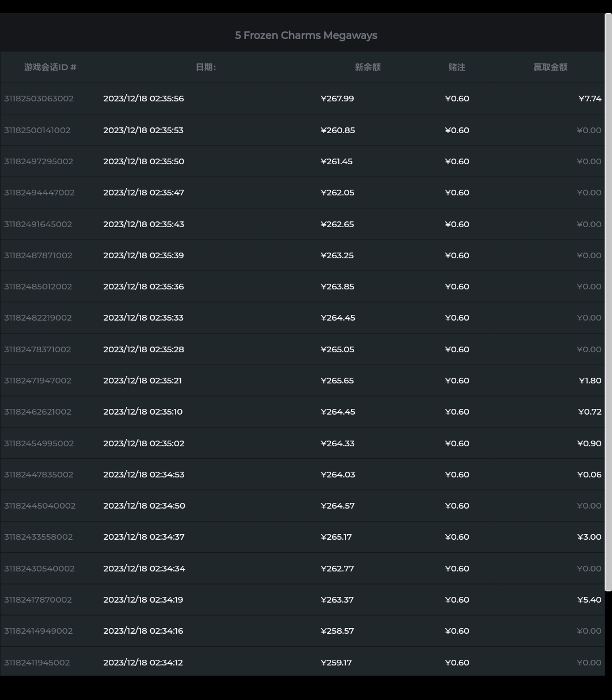
Task: Select the balance ¥264.33
Action: point(338,443)
